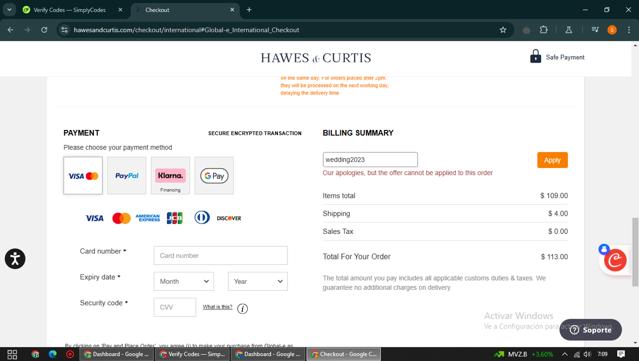Open Chrome three-dot menu
639x361 pixels.
click(x=629, y=30)
